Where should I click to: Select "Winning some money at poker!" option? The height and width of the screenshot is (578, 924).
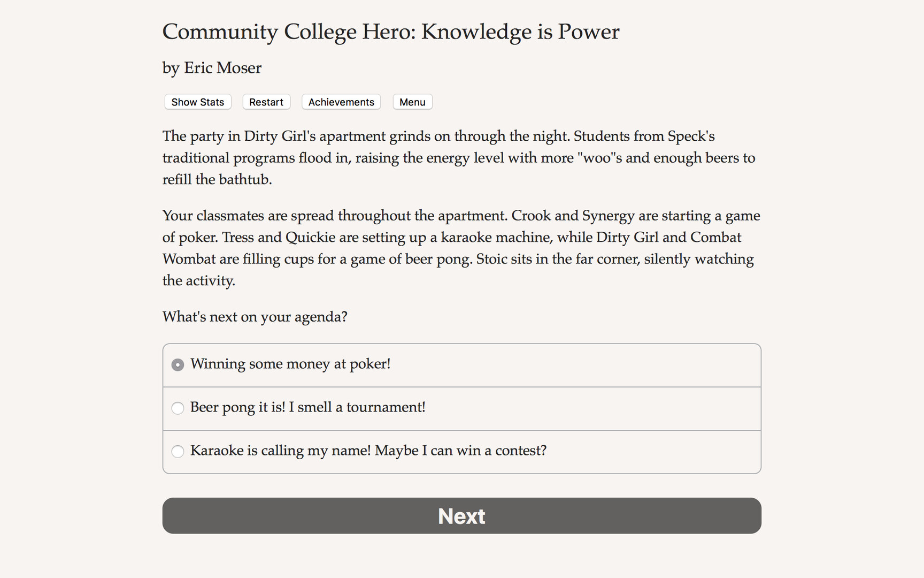point(291,364)
